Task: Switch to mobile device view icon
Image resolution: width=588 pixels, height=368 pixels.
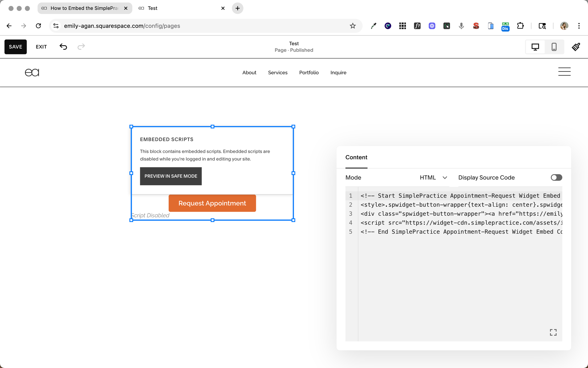Action: [x=554, y=47]
